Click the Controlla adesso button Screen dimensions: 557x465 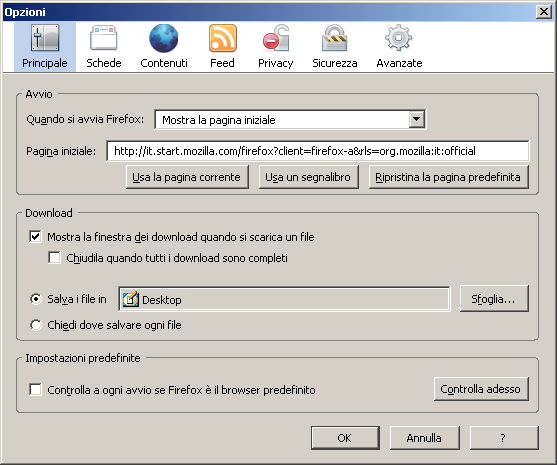click(x=481, y=389)
